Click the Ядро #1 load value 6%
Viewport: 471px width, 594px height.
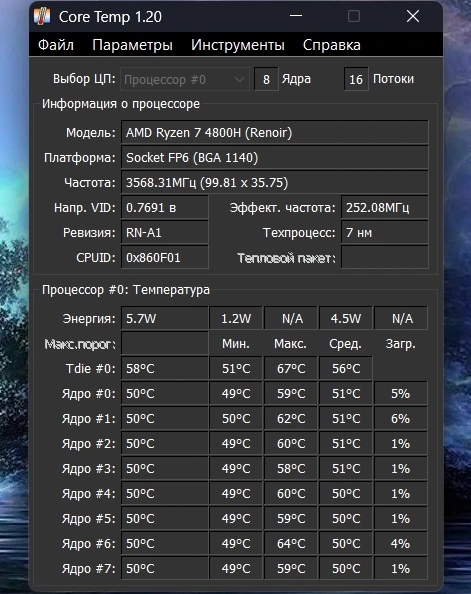coord(401,418)
